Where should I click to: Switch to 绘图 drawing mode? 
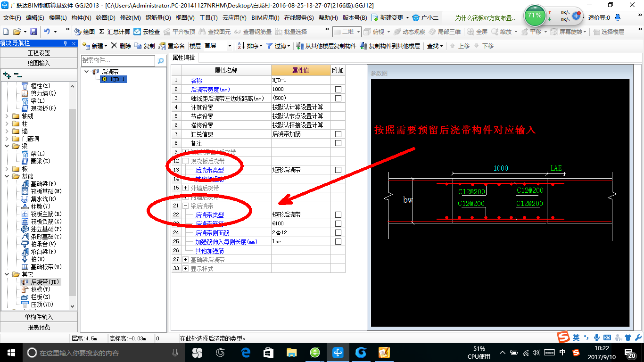click(x=85, y=32)
